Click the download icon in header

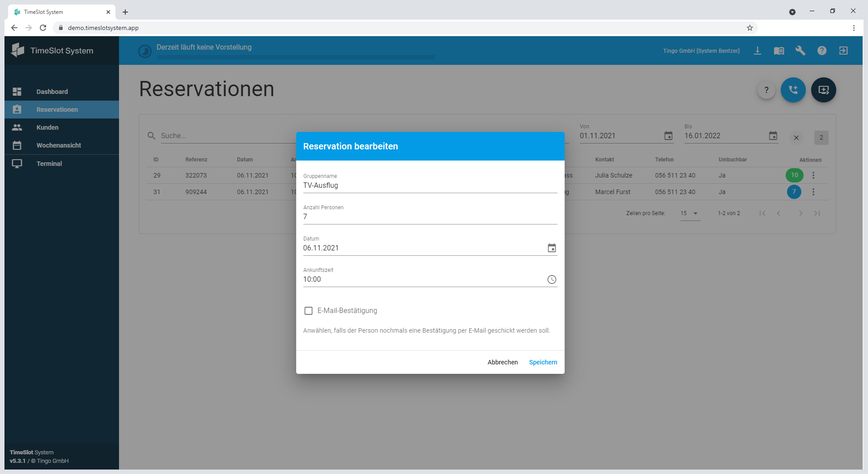point(757,51)
